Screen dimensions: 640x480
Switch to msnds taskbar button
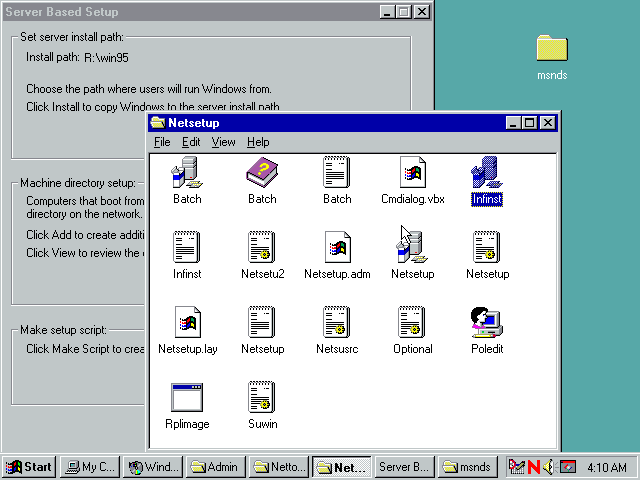pos(468,467)
